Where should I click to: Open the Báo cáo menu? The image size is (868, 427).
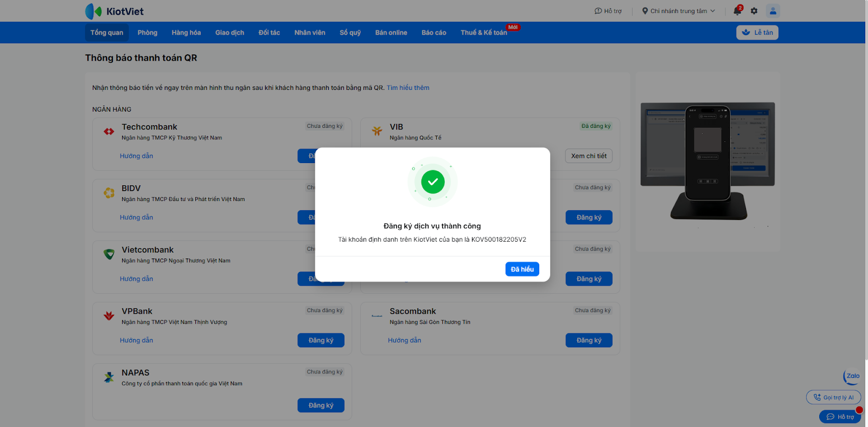pos(434,33)
